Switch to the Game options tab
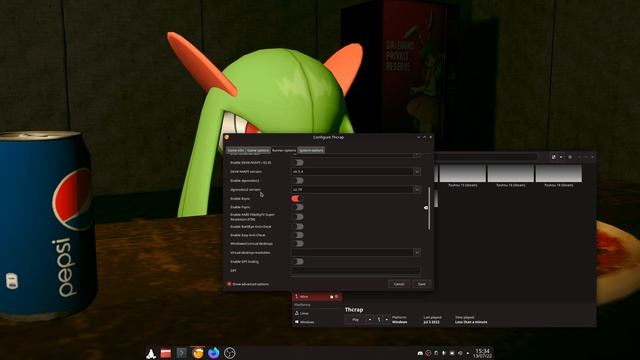Screen dimensions: 640x360 pyautogui.click(x=258, y=150)
